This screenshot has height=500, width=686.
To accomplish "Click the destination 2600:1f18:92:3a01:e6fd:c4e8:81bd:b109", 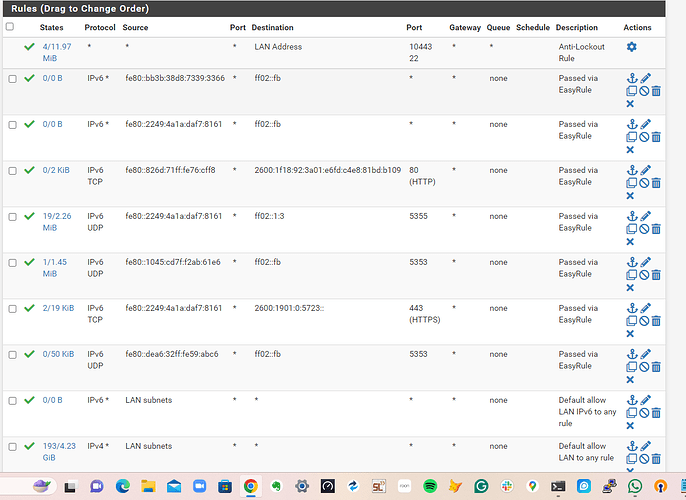I will tap(328, 170).
